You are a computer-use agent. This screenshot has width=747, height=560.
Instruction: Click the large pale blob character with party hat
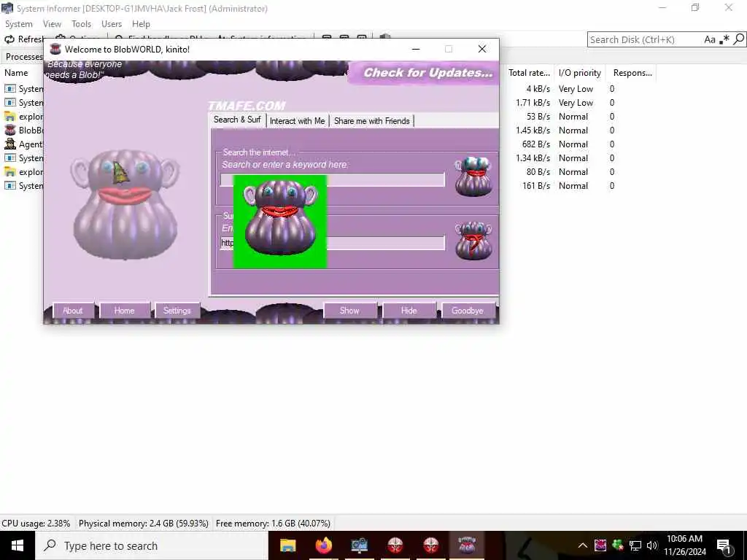(x=125, y=205)
